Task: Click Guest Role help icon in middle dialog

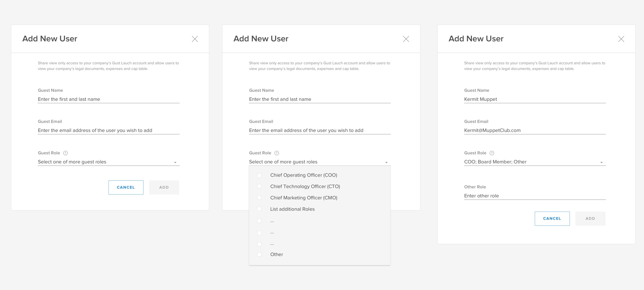Action: [x=277, y=153]
